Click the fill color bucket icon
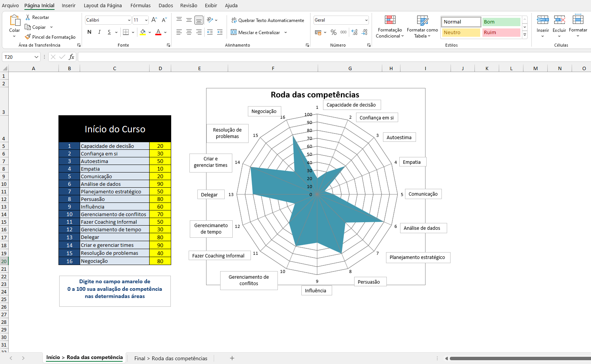Screen dimensions: 591x364 (143, 32)
